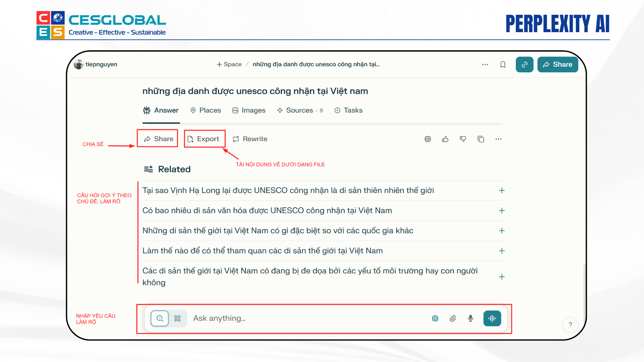Expand the 'Có bao nhiêu di sản' question
This screenshot has height=362, width=644.
click(502, 210)
